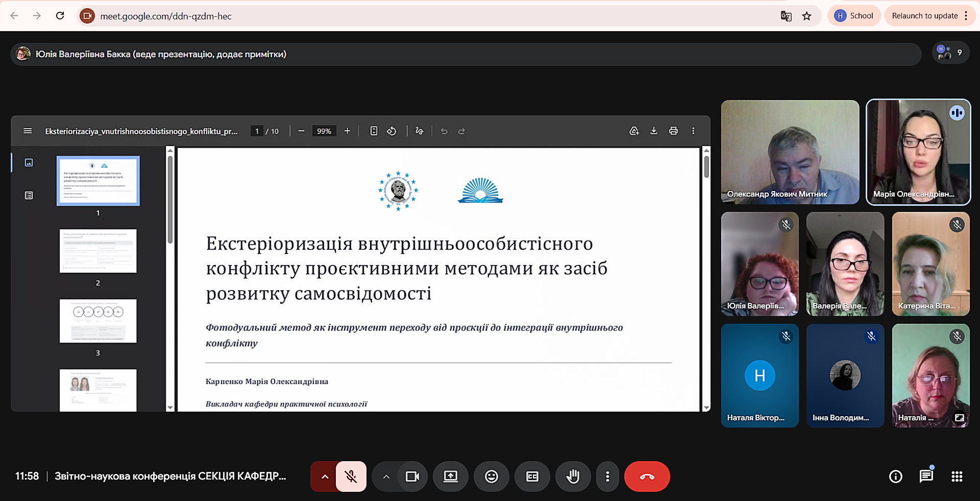This screenshot has width=980, height=501.
Task: Redo the PDF annotation
Action: (x=461, y=131)
